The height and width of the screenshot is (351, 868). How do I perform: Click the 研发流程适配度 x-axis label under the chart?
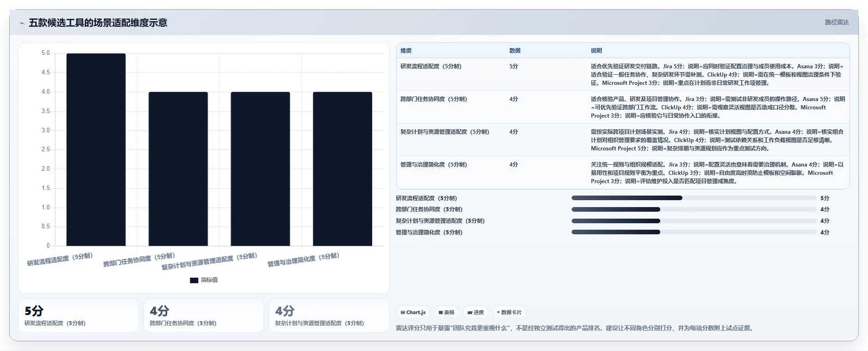point(60,259)
